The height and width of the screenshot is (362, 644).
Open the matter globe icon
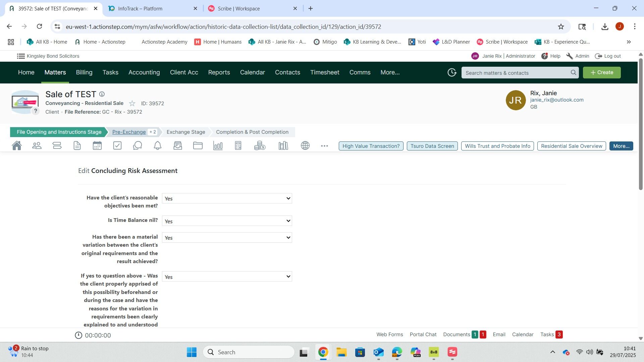[305, 146]
